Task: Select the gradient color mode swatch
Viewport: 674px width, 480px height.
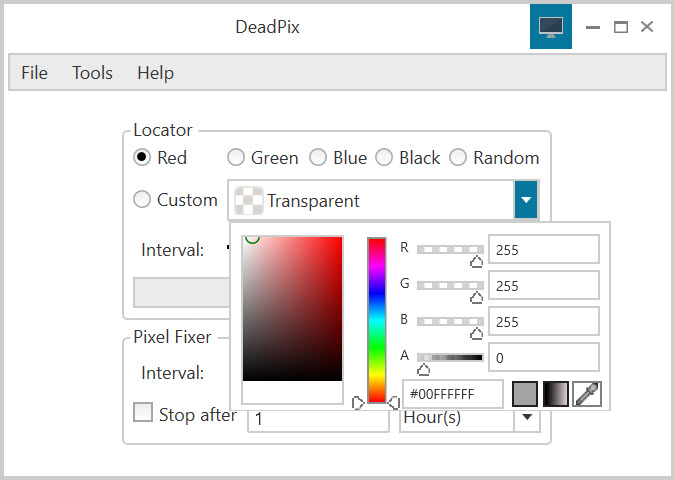Action: click(x=556, y=394)
